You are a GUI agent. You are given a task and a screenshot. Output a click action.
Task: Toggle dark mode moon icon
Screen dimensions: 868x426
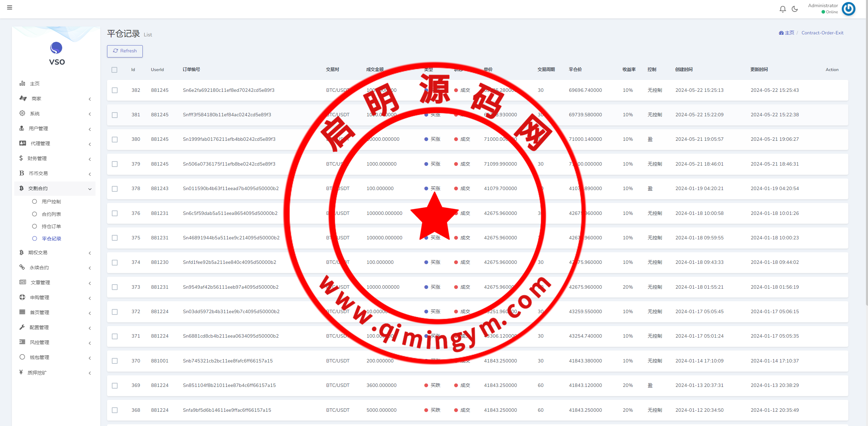tap(795, 9)
